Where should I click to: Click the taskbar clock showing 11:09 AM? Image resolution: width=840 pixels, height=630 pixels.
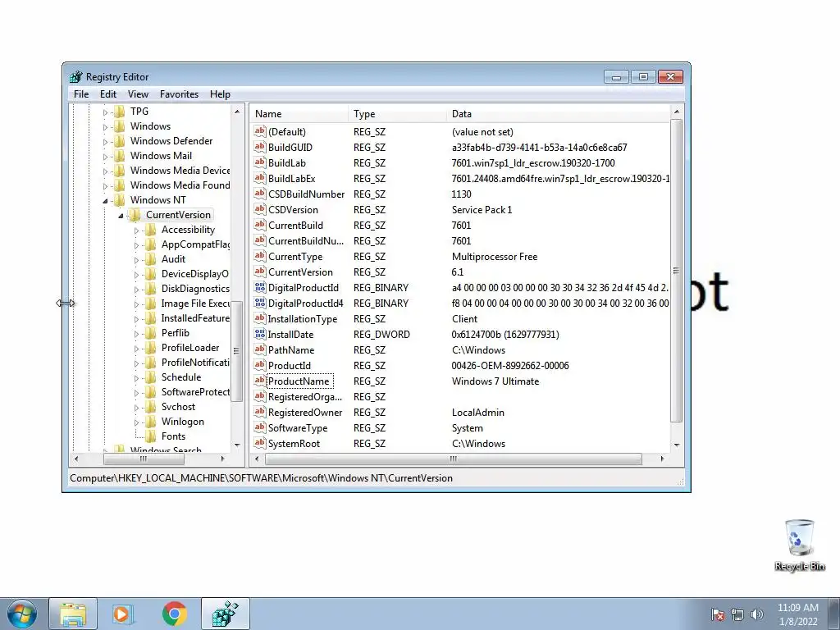tap(797, 614)
